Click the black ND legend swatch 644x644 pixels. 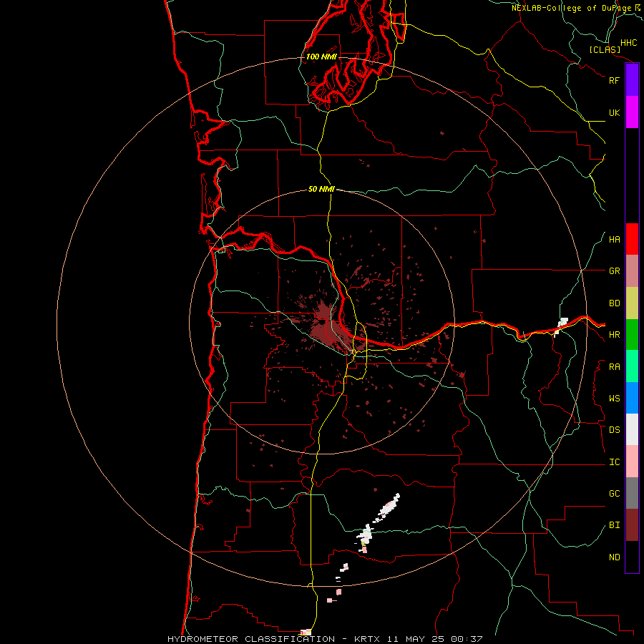(x=632, y=557)
